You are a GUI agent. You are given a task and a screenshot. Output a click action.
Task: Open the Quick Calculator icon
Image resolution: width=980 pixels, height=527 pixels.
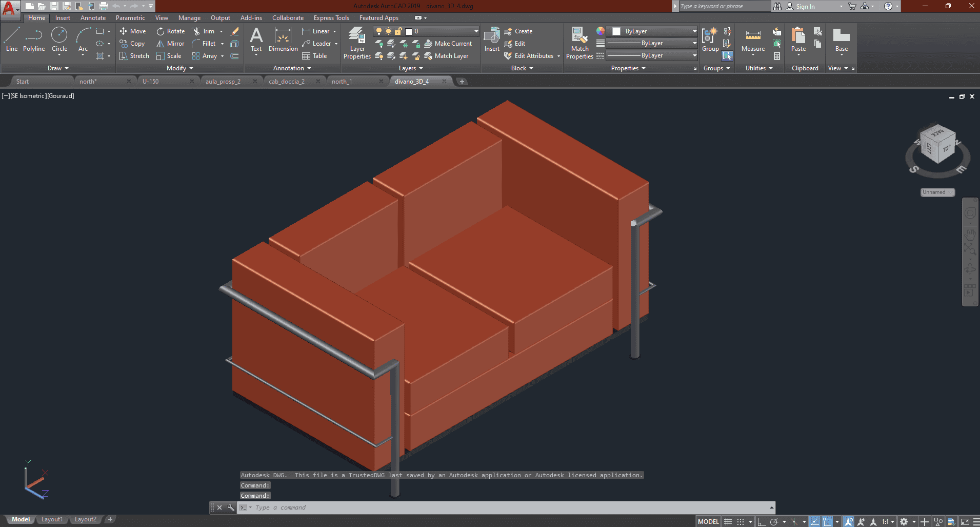click(777, 56)
